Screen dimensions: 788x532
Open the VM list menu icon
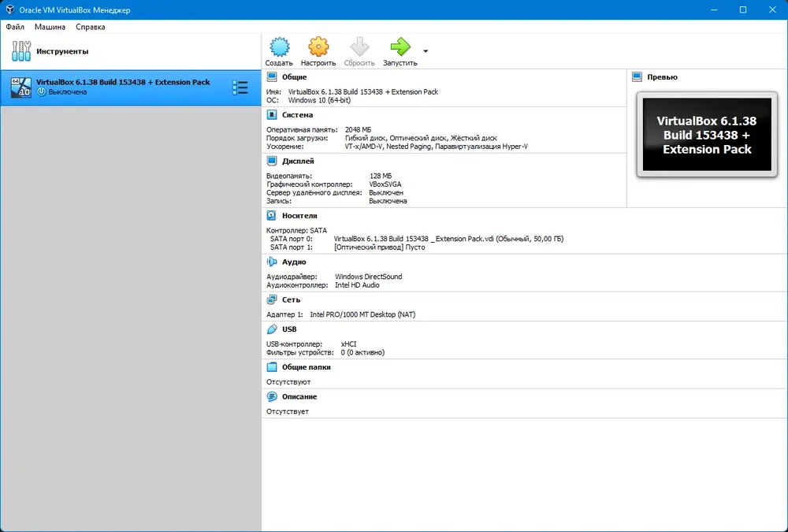tap(240, 87)
